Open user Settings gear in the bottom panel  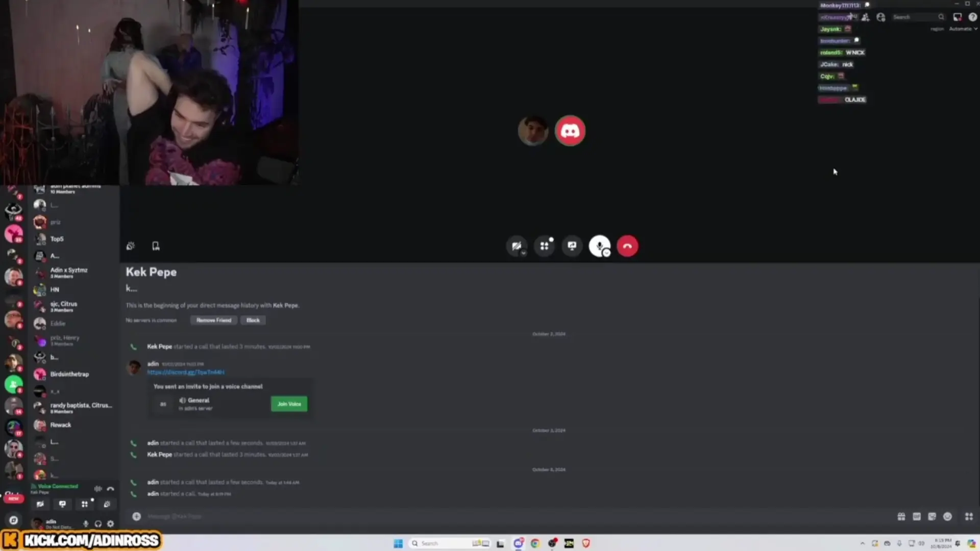[110, 523]
